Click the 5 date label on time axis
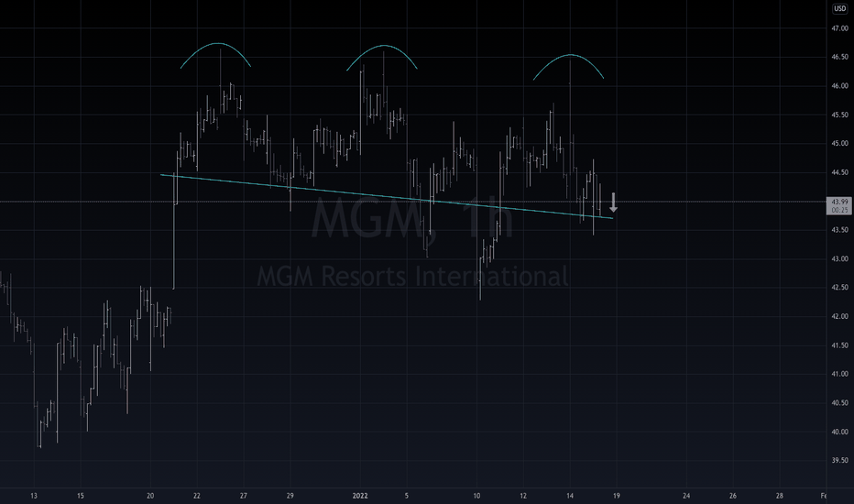Viewport: 854px width, 504px height. (406, 496)
